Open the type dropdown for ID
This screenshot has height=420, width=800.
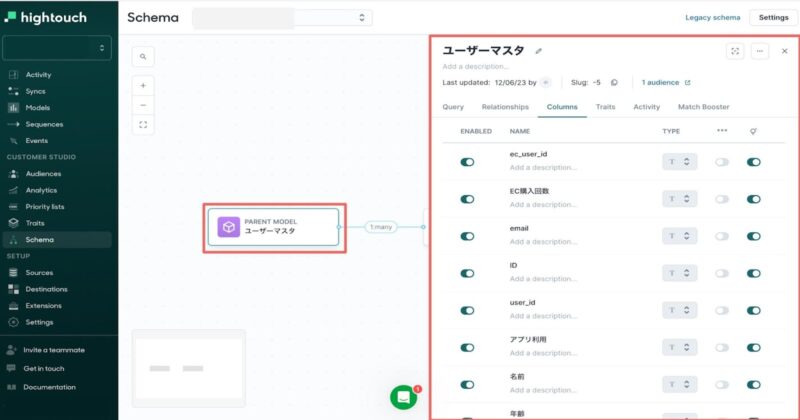click(680, 273)
